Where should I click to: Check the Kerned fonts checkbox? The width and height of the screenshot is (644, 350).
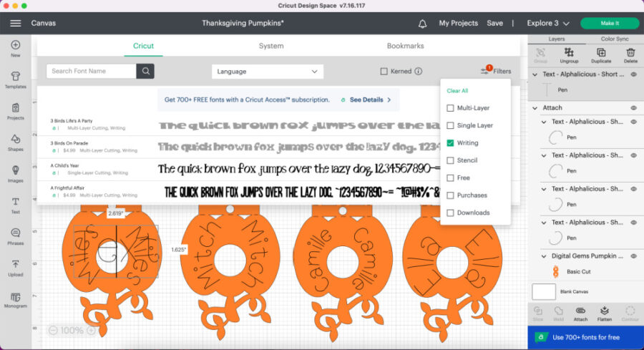tap(384, 72)
